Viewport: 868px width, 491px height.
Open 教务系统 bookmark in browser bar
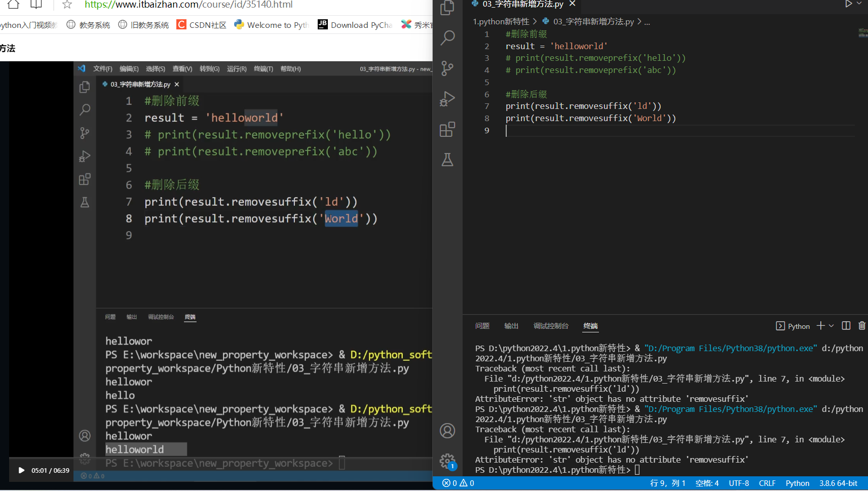coord(88,25)
